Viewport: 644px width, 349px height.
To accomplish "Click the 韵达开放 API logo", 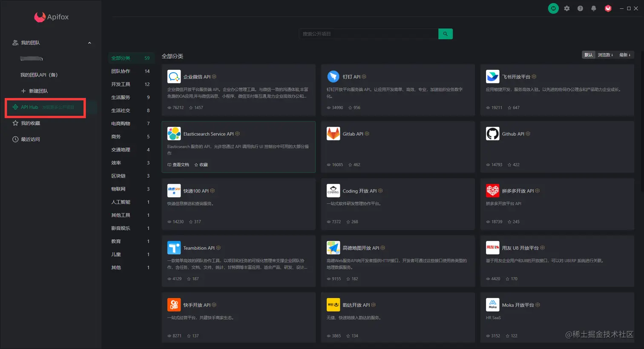I will 333,305.
